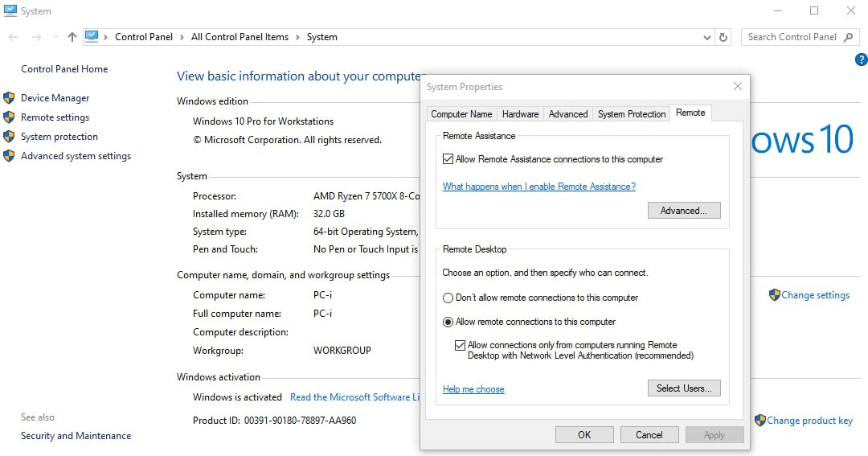Viewport: 868px width, 456px height.
Task: Click the shield icon by Advanced system settings
Action: 9,156
